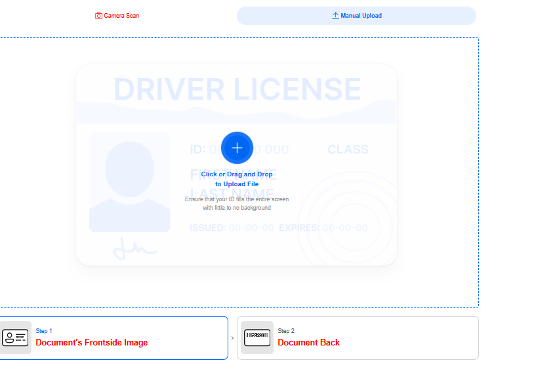Screen dimensions: 534x392
Task: Select the Document Back step
Action: coord(308,342)
